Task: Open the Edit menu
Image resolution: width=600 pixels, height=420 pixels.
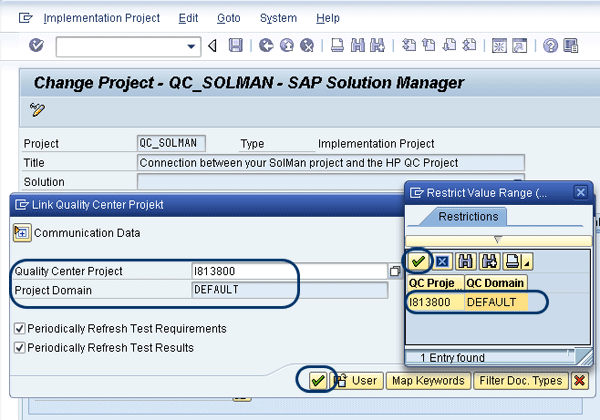Action: pos(188,18)
